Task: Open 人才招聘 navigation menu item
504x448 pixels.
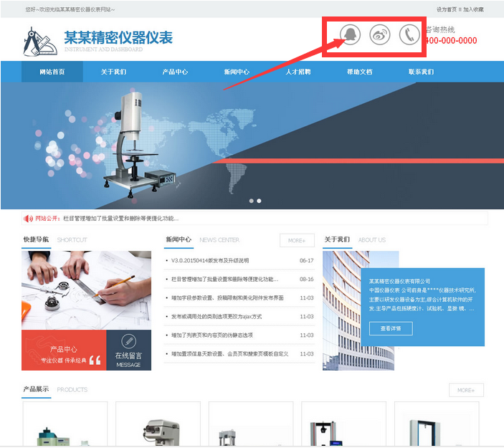Action: coord(298,72)
